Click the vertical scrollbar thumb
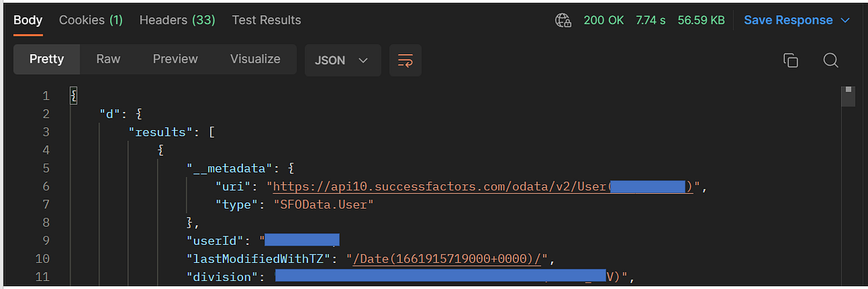 [x=848, y=97]
